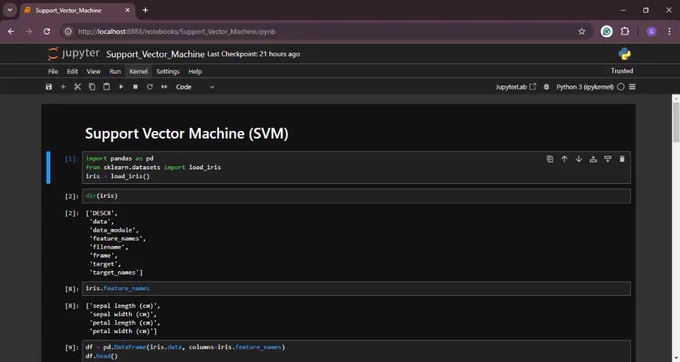Image resolution: width=680 pixels, height=362 pixels.
Task: Click the Last Checkpoint text
Action: point(254,54)
